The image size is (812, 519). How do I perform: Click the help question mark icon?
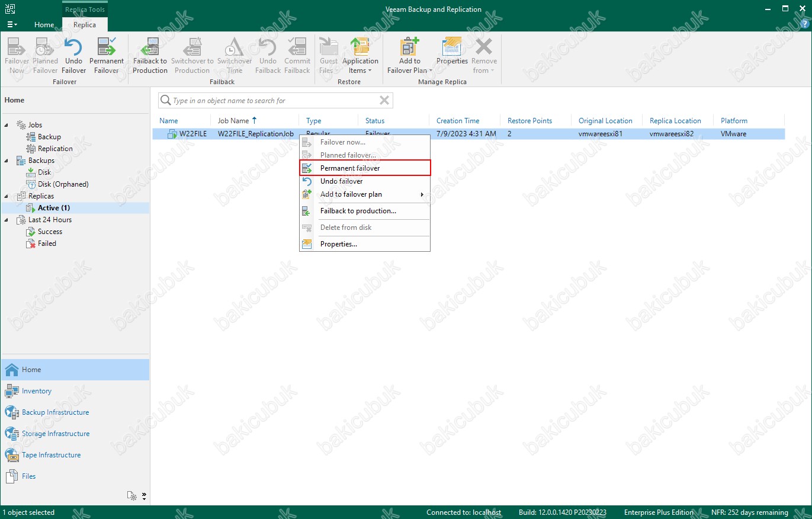pyautogui.click(x=804, y=24)
